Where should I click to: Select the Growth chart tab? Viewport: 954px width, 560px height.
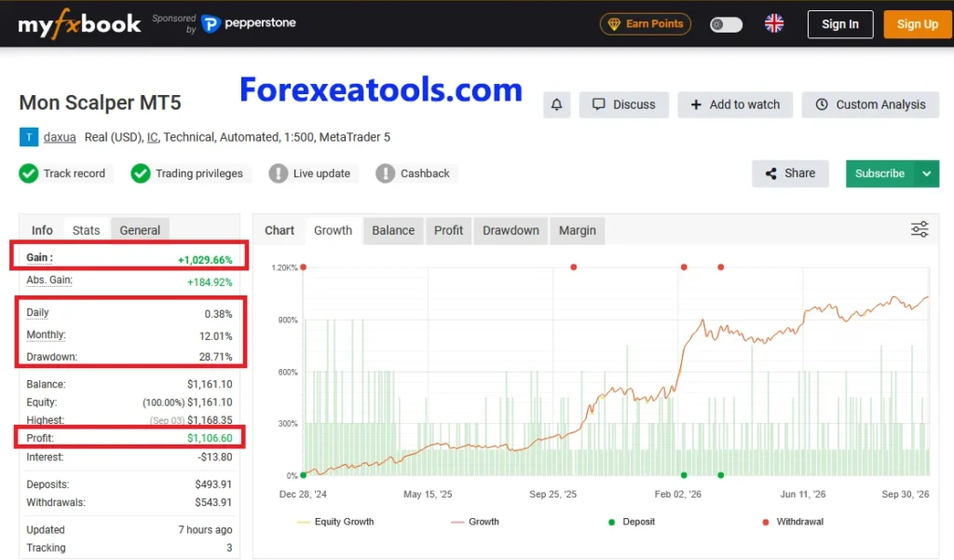click(333, 231)
